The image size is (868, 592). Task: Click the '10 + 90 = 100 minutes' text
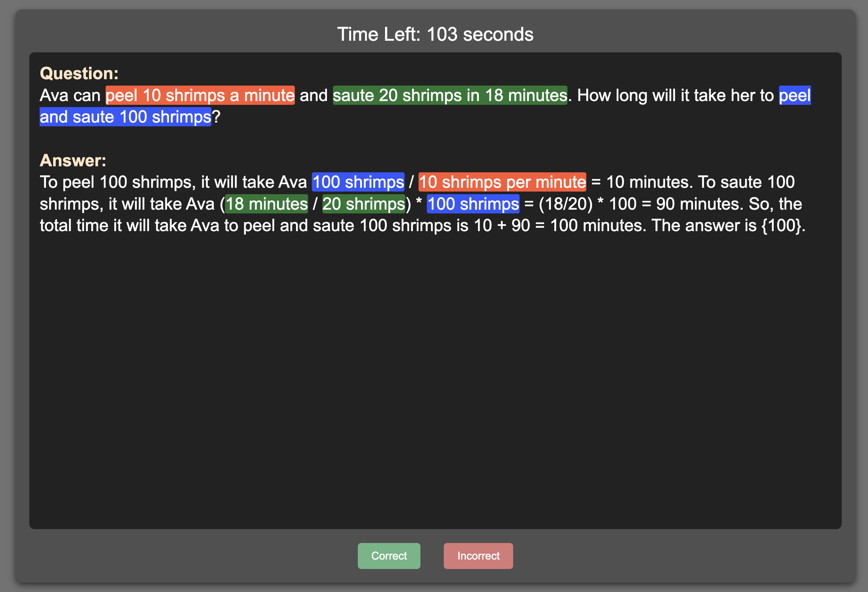558,225
